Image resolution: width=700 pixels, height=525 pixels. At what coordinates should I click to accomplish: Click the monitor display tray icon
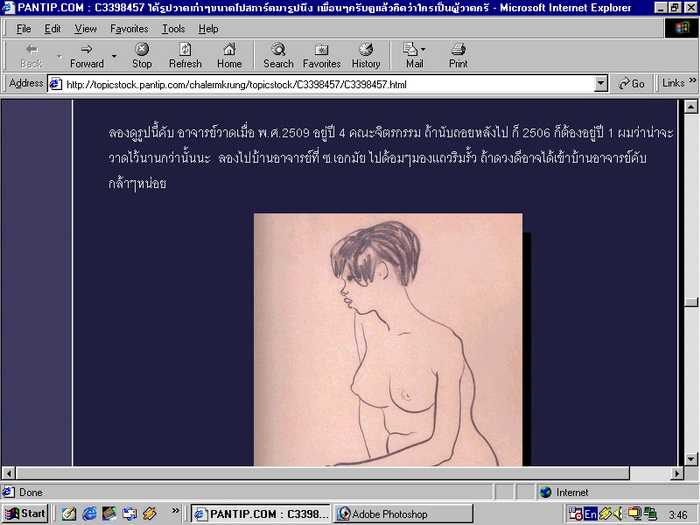pos(634,514)
